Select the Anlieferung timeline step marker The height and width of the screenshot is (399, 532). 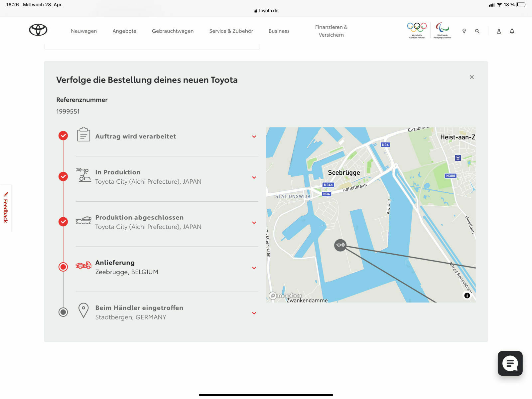point(63,267)
